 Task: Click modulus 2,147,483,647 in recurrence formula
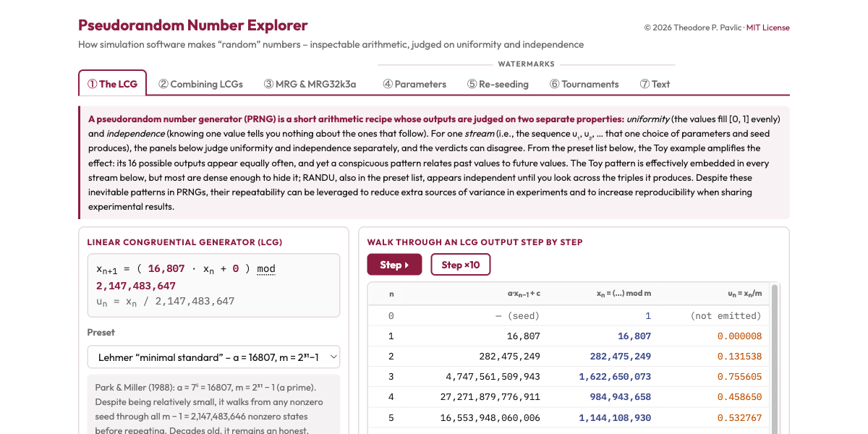(136, 286)
